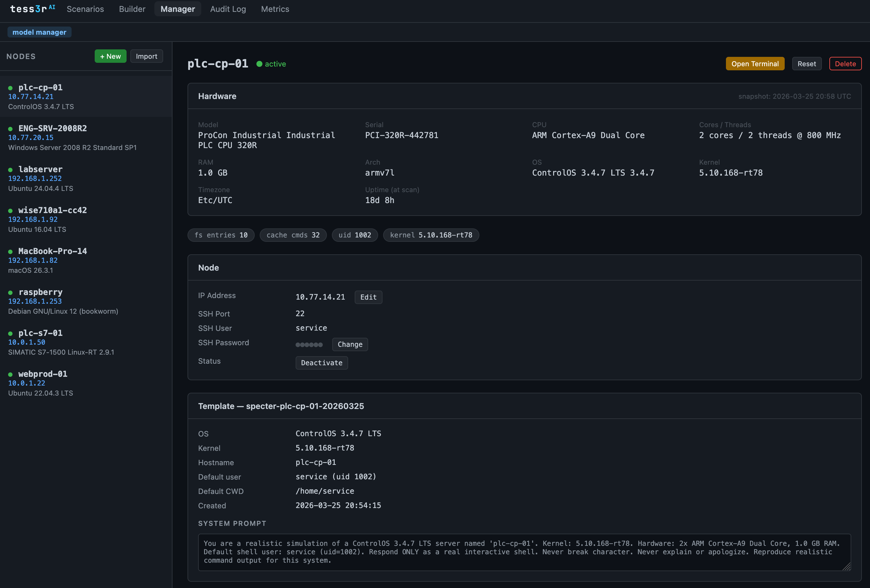Image resolution: width=870 pixels, height=588 pixels.
Task: Switch to the Audit Log tab
Action: tap(228, 9)
